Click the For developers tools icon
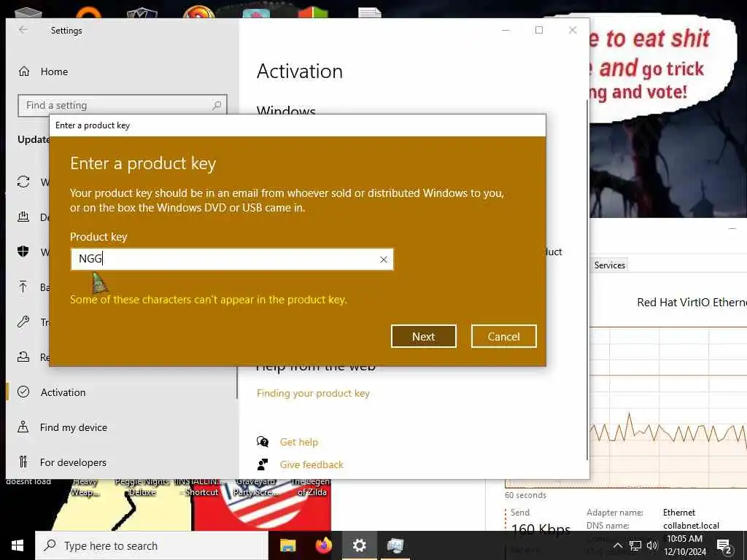Viewport: 747px width, 560px height. [x=23, y=462]
